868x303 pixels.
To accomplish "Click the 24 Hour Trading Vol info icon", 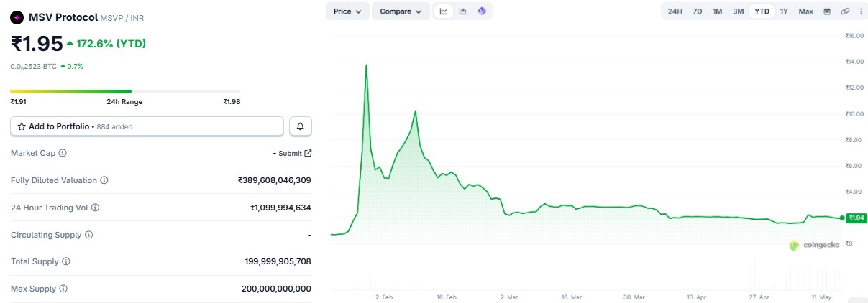I will click(x=95, y=208).
